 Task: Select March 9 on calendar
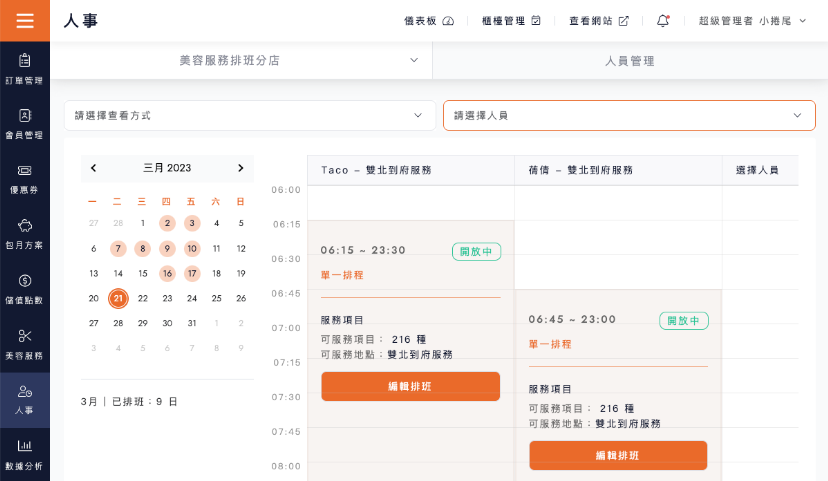coord(167,248)
